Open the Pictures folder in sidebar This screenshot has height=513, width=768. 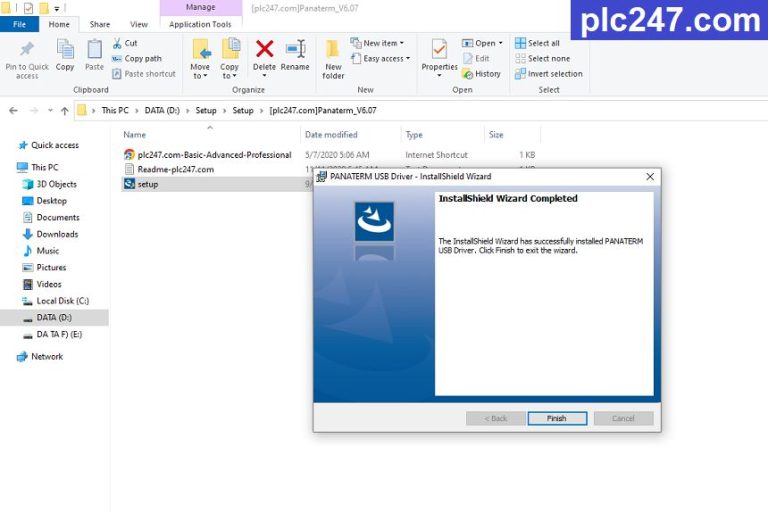(51, 267)
